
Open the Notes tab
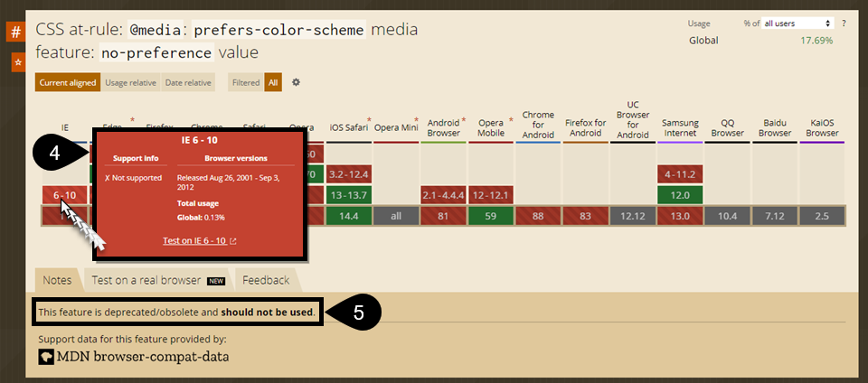tap(57, 280)
